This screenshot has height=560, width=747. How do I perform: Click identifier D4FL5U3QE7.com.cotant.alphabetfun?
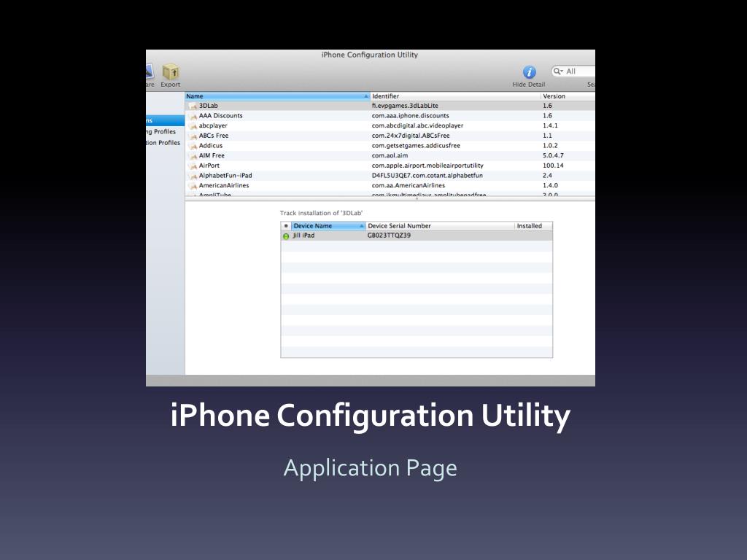pos(427,176)
